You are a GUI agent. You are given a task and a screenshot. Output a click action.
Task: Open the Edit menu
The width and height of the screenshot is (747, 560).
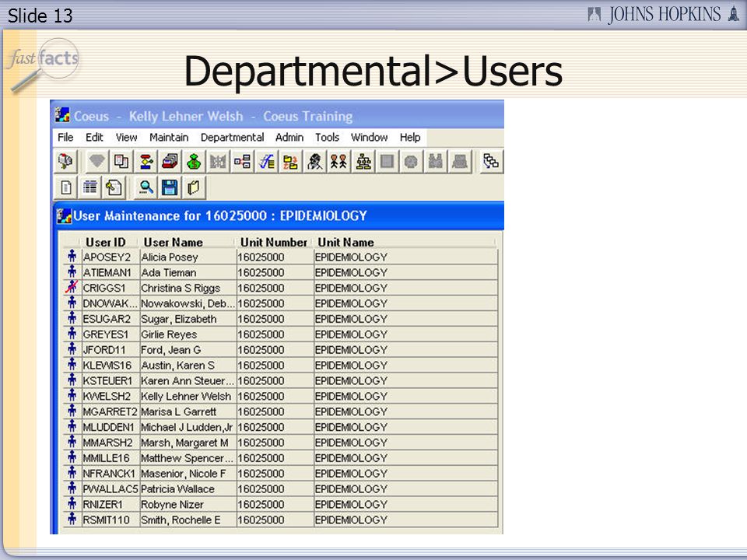click(94, 138)
